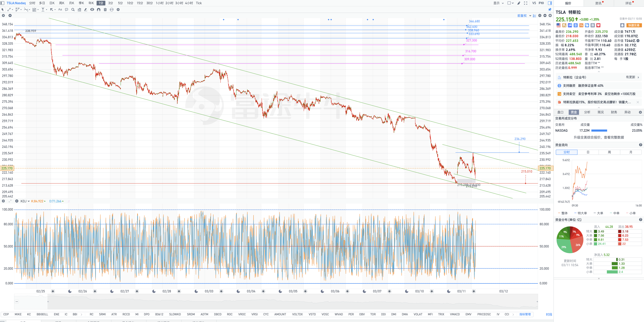Screen dimensions: 644x322
Task: Reset chart zoom with equals icon
Action: coord(540,15)
